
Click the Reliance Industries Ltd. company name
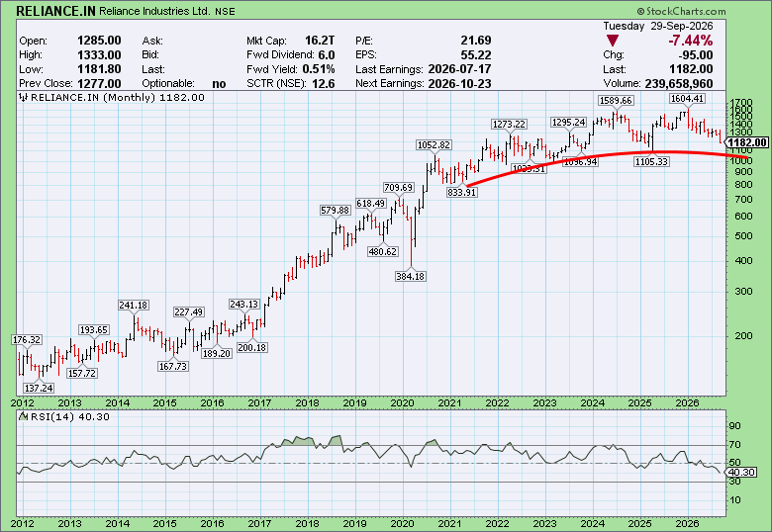(154, 11)
